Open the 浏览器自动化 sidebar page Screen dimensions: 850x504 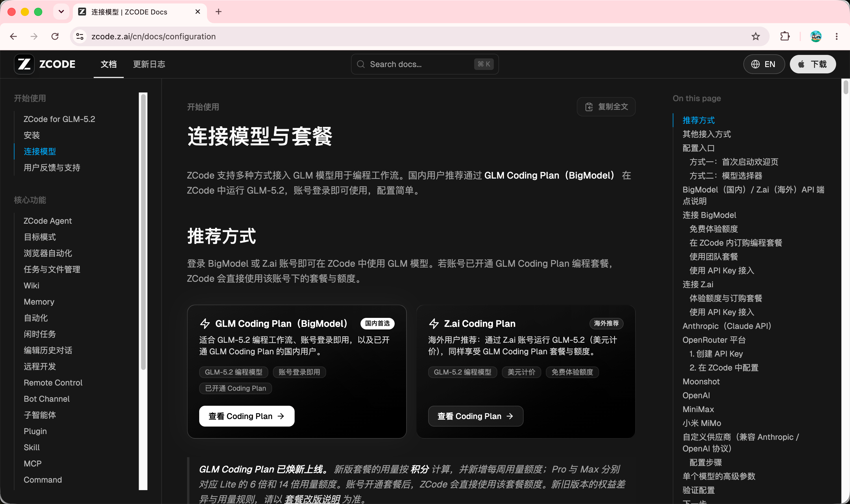point(48,253)
